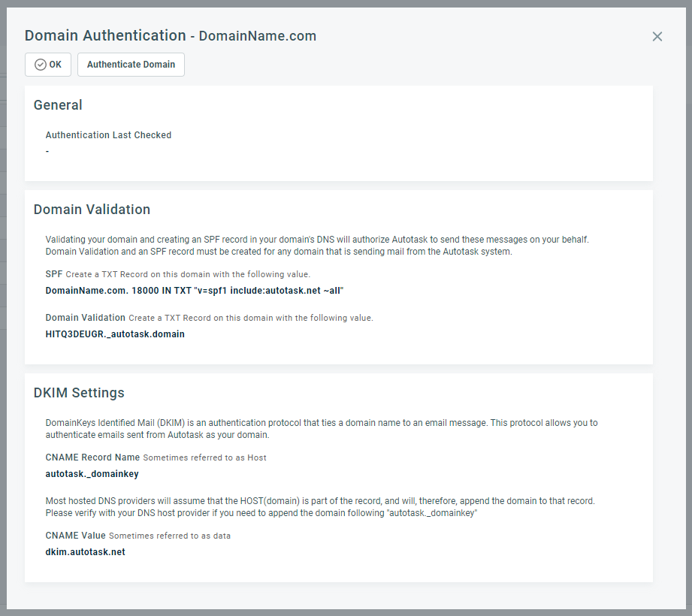The height and width of the screenshot is (616, 692).
Task: Click the 'Most hosted DNS providers' note
Action: point(320,507)
